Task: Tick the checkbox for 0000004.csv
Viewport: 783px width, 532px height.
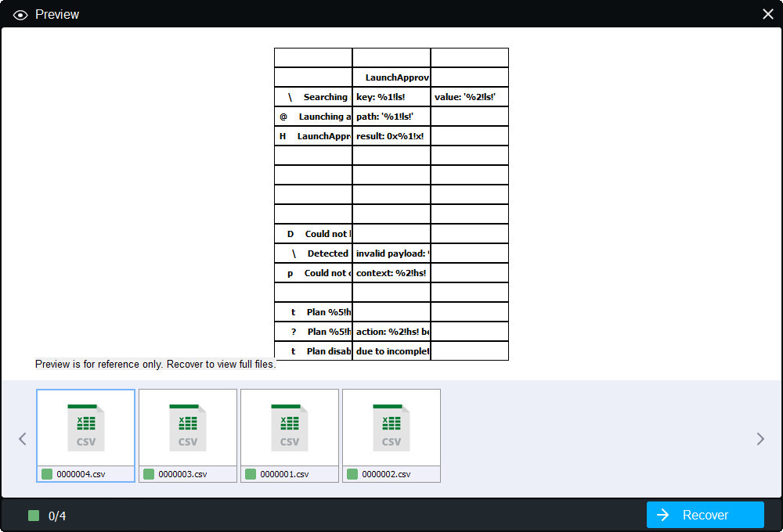Action: pyautogui.click(x=47, y=474)
